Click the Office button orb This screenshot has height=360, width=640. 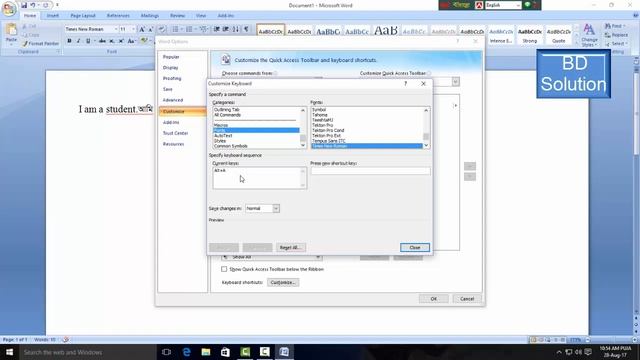click(x=8, y=8)
